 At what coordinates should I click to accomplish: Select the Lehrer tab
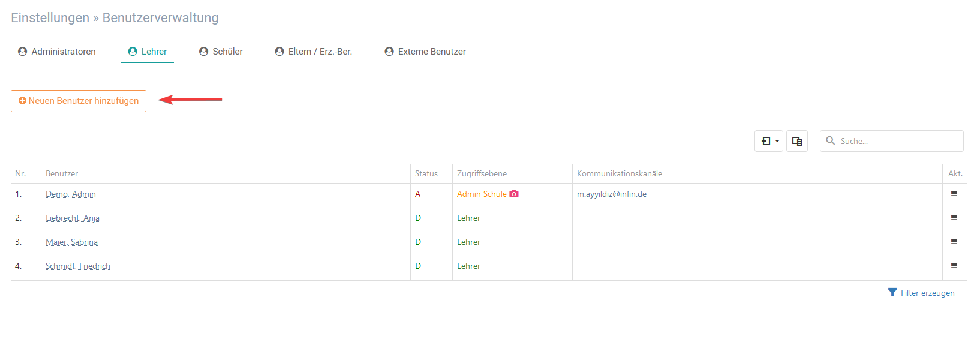pyautogui.click(x=148, y=52)
